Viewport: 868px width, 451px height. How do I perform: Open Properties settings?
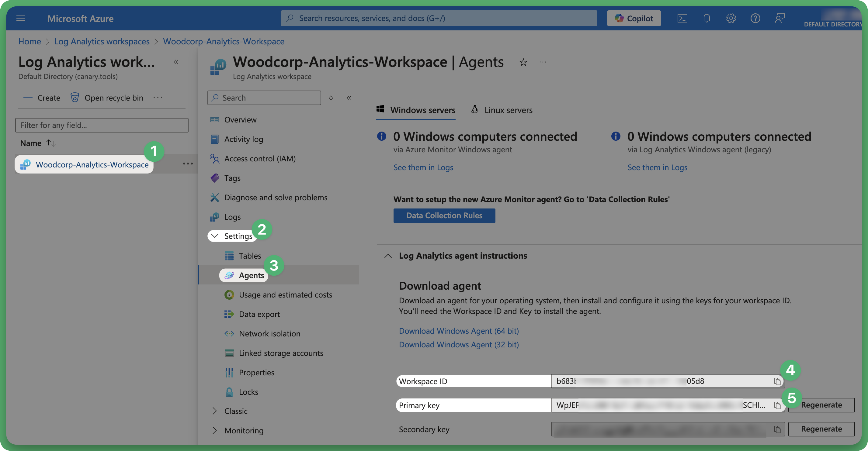(x=256, y=373)
